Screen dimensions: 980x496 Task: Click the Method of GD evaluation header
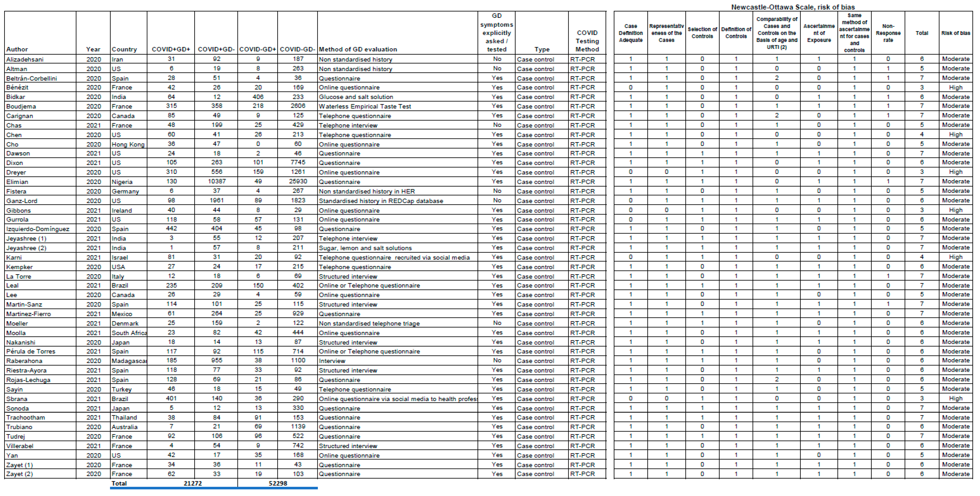click(x=358, y=49)
